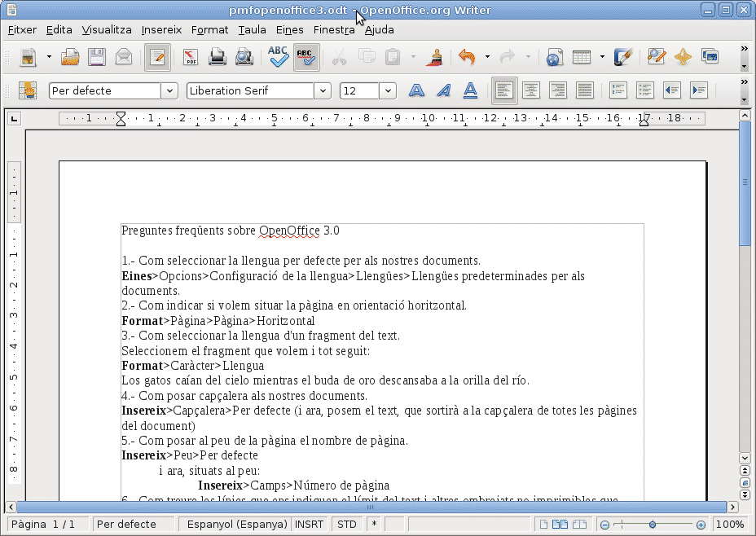Open the Format menu
Image resolution: width=756 pixels, height=536 pixels.
point(209,30)
